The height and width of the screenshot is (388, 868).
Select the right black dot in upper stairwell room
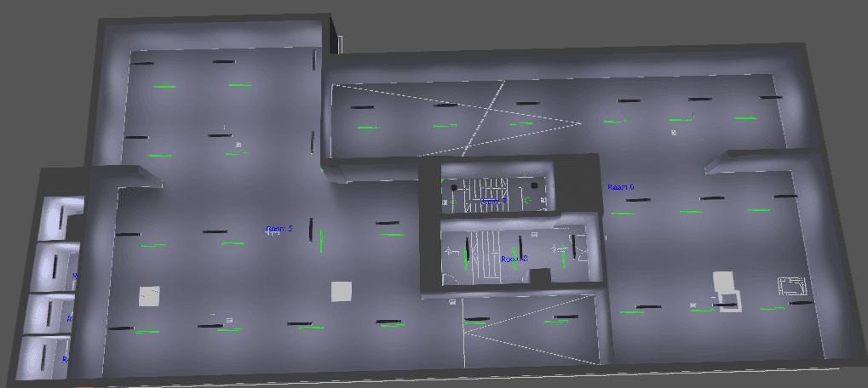click(534, 185)
